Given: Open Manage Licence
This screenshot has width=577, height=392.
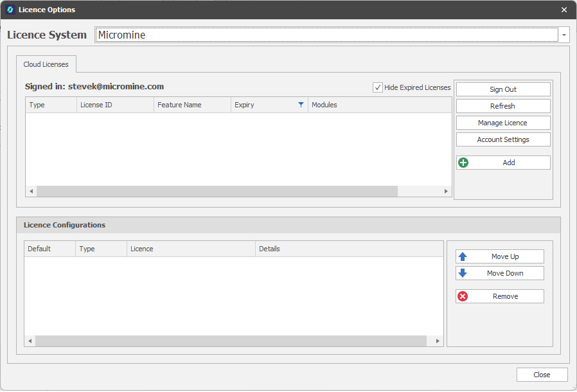Looking at the screenshot, I should coord(502,123).
